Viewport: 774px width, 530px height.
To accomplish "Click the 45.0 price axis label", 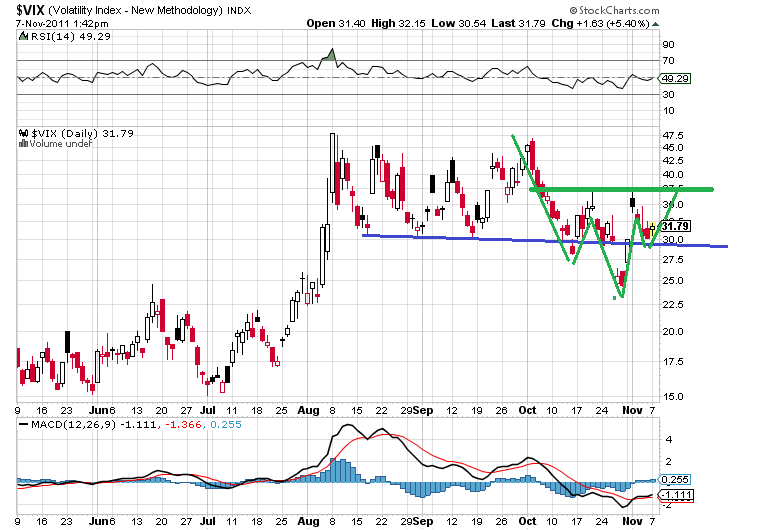I will click(x=673, y=148).
